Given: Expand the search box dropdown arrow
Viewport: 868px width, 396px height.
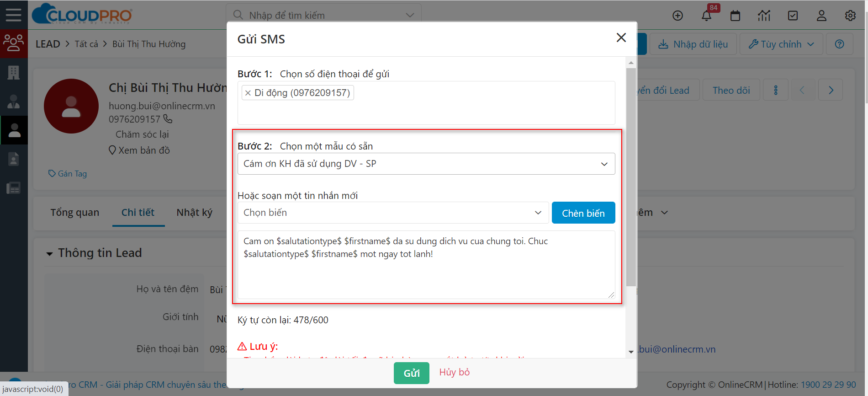Looking at the screenshot, I should point(410,15).
